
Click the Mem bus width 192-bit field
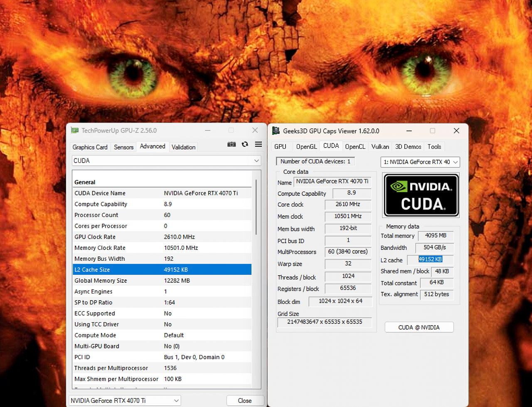348,229
